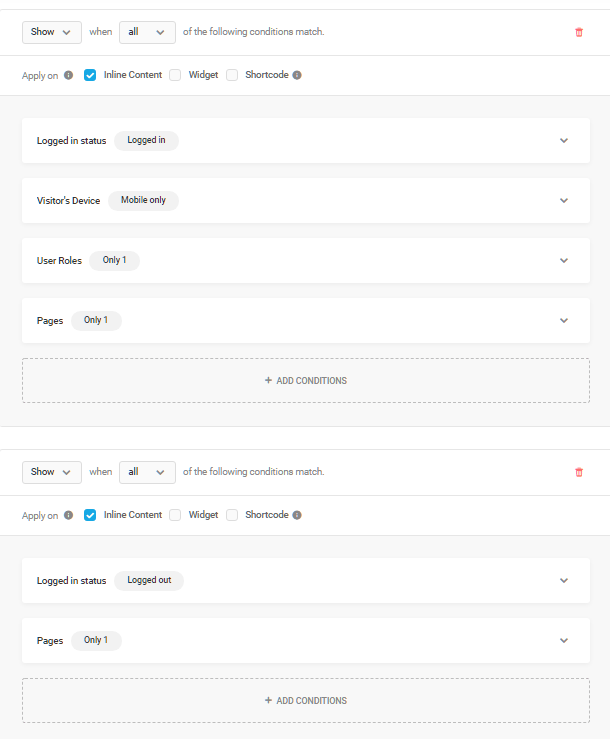Click Apply on info icon in first rule
Screen dimensions: 610x739
[x=68, y=75]
